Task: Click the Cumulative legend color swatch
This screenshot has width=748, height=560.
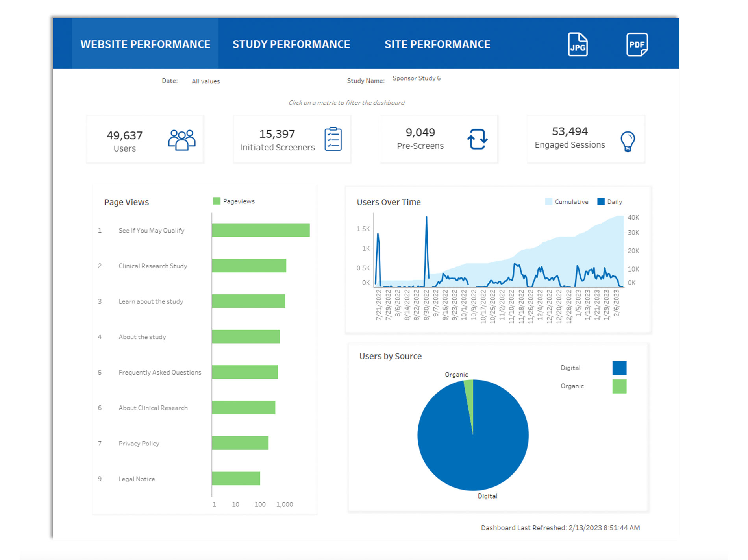Action: (548, 201)
